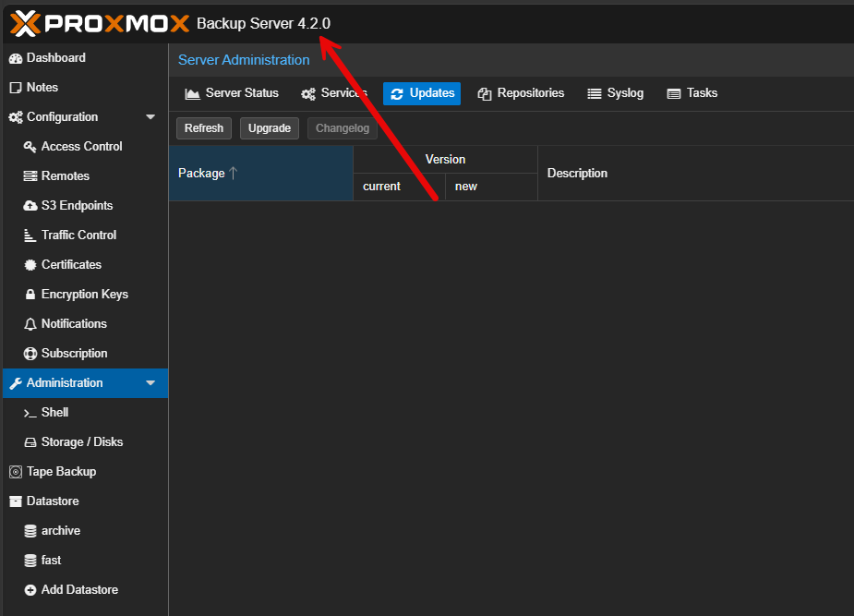The width and height of the screenshot is (854, 616).
Task: Click the Storage / Disks drive icon
Action: (x=30, y=442)
